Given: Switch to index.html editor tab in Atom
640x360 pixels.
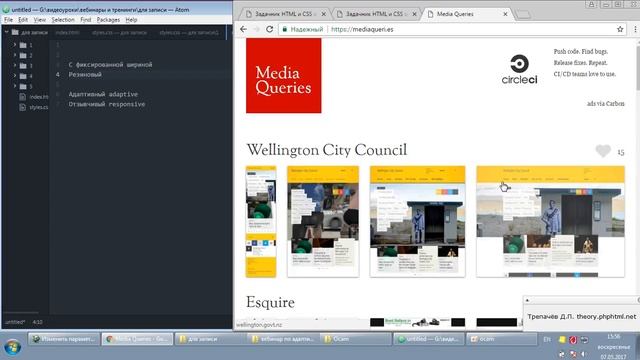Looking at the screenshot, I should point(67,32).
